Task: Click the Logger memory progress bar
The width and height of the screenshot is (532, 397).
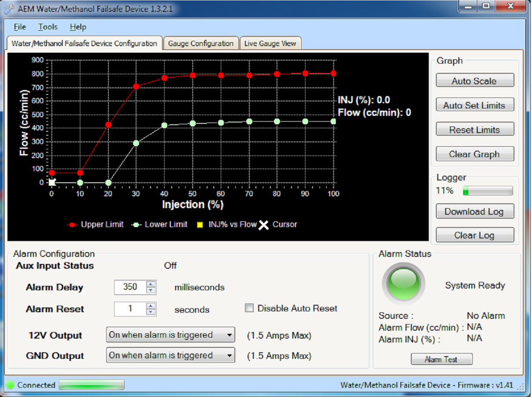Action: pyautogui.click(x=487, y=191)
